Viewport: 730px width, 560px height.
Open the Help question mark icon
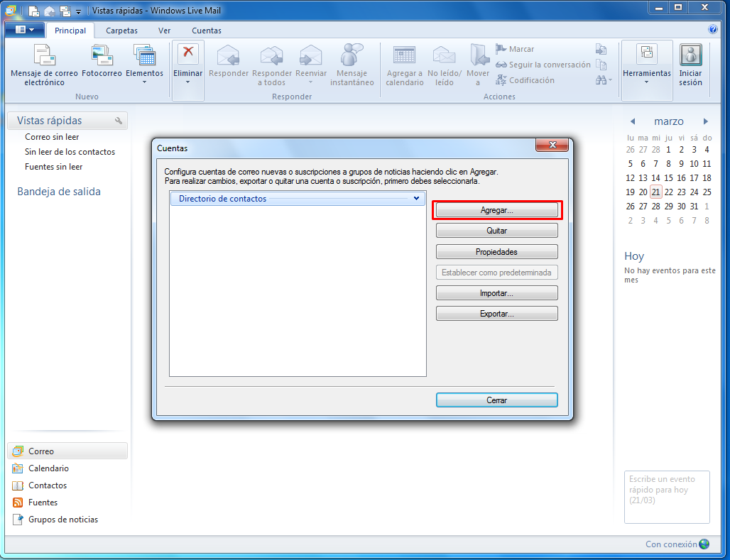[x=713, y=29]
